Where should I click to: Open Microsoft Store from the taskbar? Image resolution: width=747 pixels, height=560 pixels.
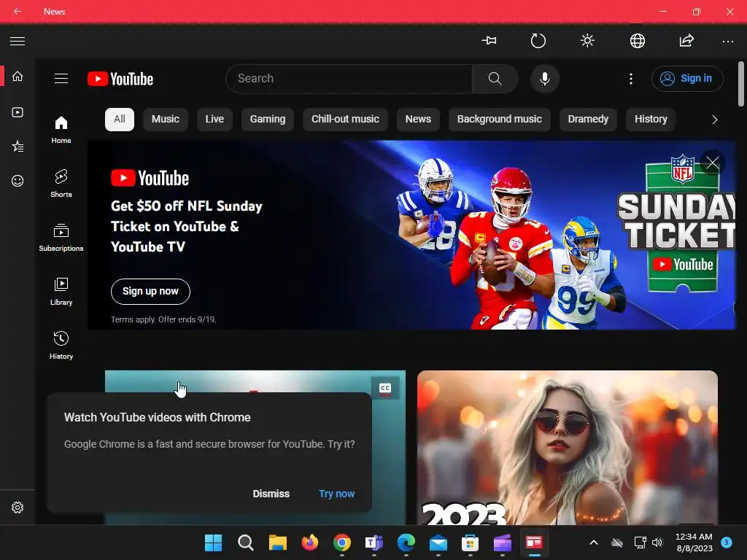pos(471,542)
